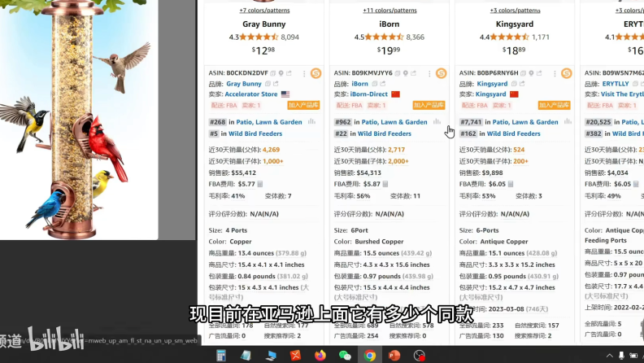Click orange S logo on Kingsyard card
644x363 pixels.
coord(567,73)
